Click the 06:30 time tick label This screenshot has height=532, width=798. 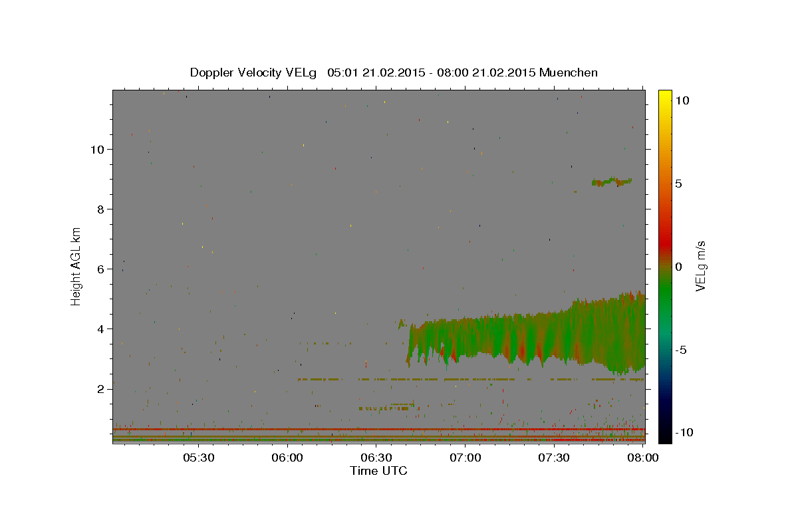click(x=376, y=458)
